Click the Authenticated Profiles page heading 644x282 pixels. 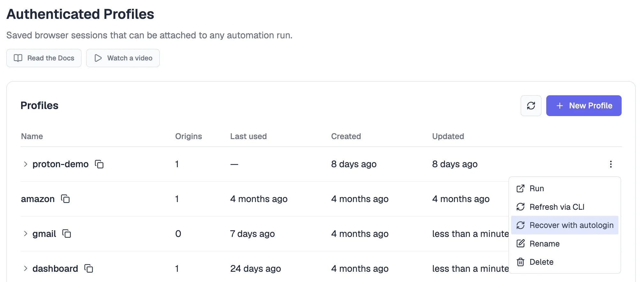pyautogui.click(x=80, y=14)
